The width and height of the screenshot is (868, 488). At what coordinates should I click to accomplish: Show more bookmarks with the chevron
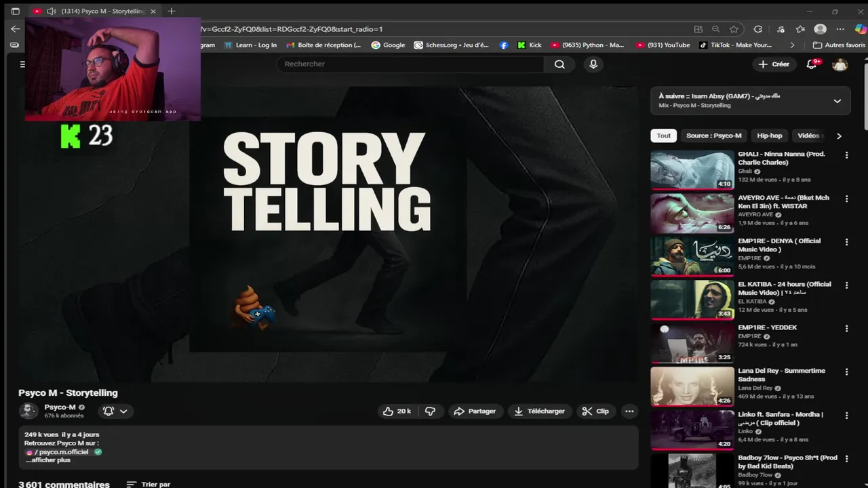coord(792,45)
